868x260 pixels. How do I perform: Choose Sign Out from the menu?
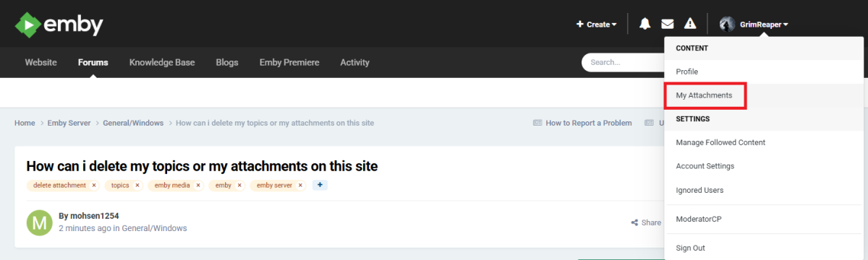(691, 248)
